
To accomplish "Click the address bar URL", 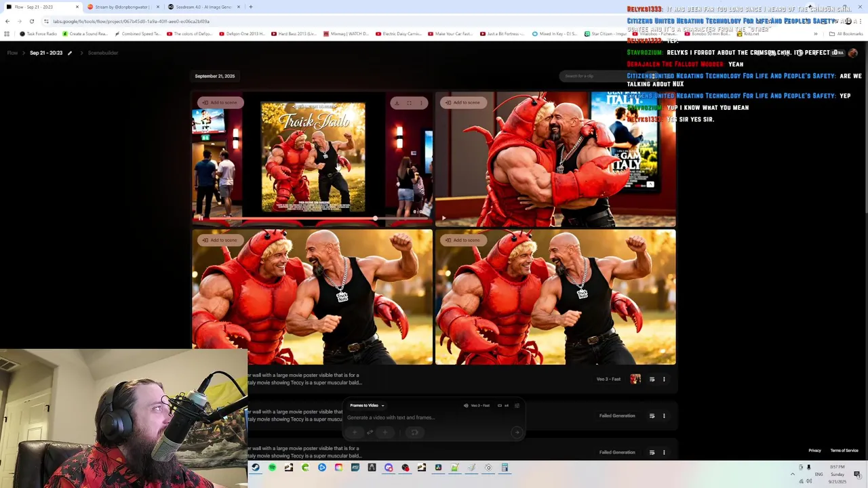I will (x=131, y=21).
